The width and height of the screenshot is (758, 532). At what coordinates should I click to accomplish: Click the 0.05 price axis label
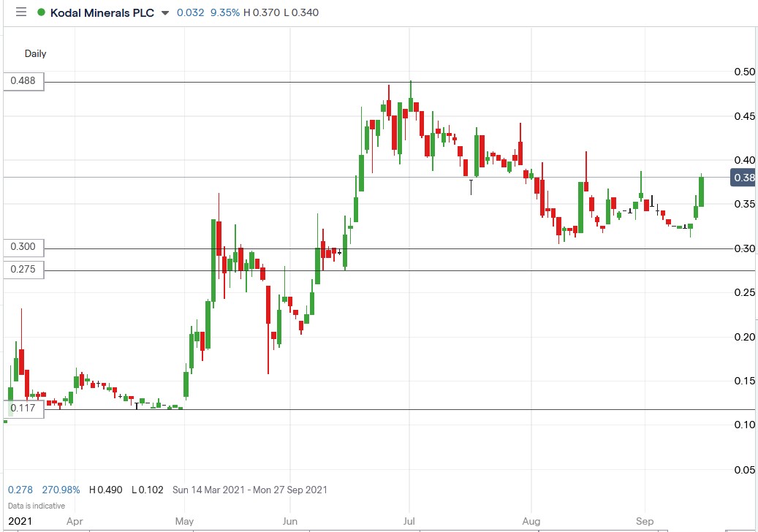tap(744, 470)
